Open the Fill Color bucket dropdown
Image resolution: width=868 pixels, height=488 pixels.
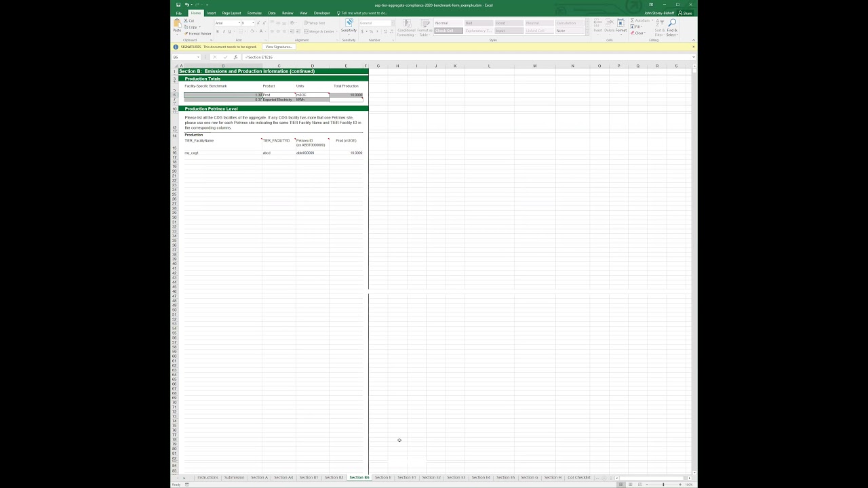[258, 31]
